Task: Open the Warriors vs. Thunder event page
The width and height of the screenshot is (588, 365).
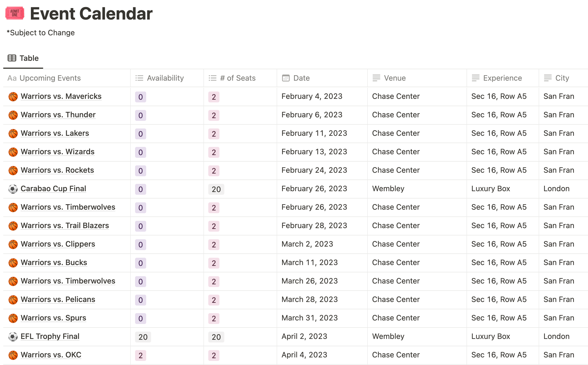Action: [58, 115]
